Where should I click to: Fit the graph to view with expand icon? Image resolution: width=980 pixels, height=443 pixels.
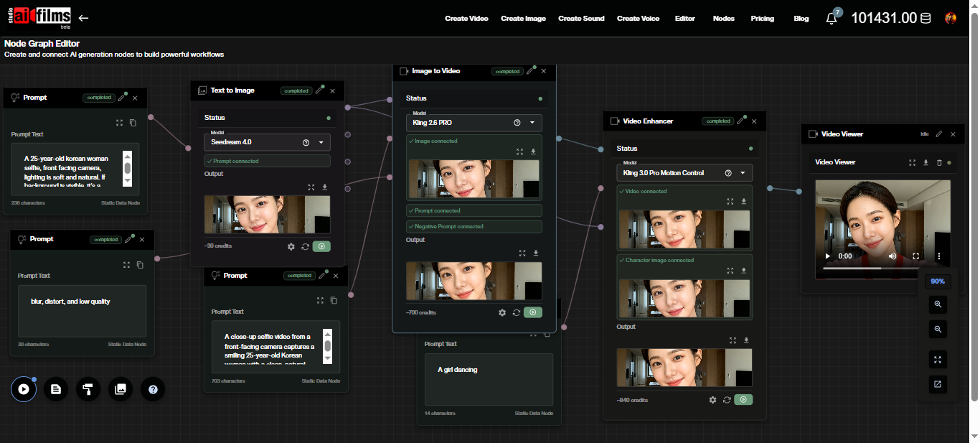tap(938, 360)
